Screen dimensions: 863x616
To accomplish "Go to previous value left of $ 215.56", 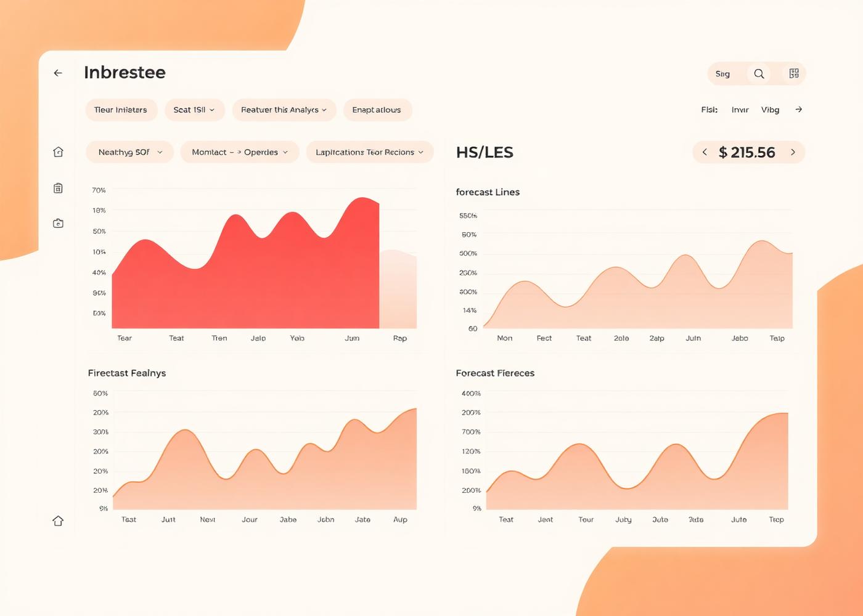I will pos(705,152).
